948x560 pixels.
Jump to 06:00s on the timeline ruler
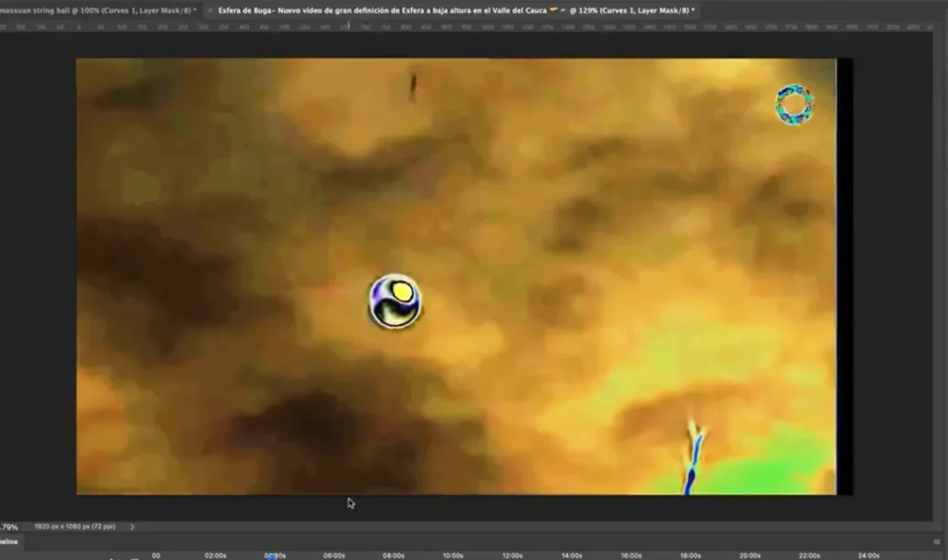coord(333,555)
